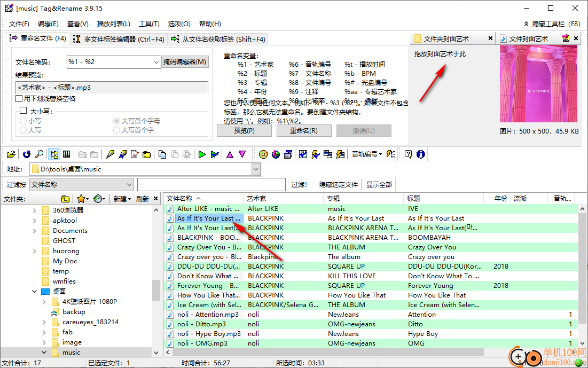This screenshot has height=368, width=588.
Task: Click the 预览(P) button
Action: tap(244, 130)
